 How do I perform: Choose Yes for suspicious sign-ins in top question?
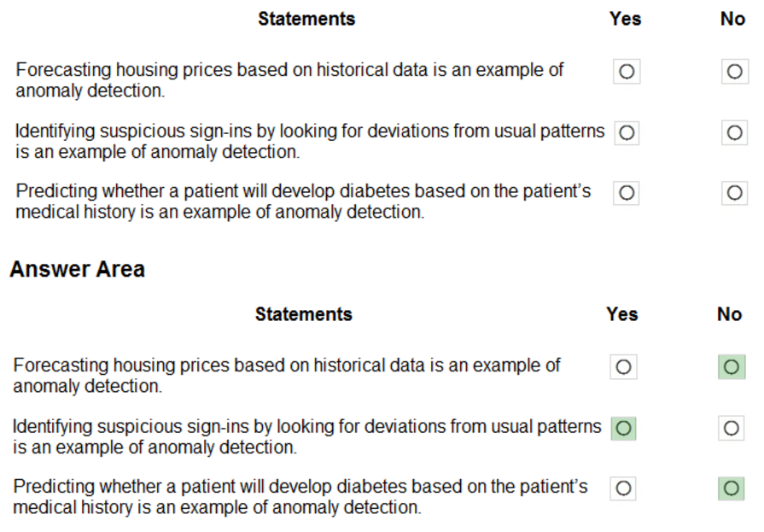626,133
